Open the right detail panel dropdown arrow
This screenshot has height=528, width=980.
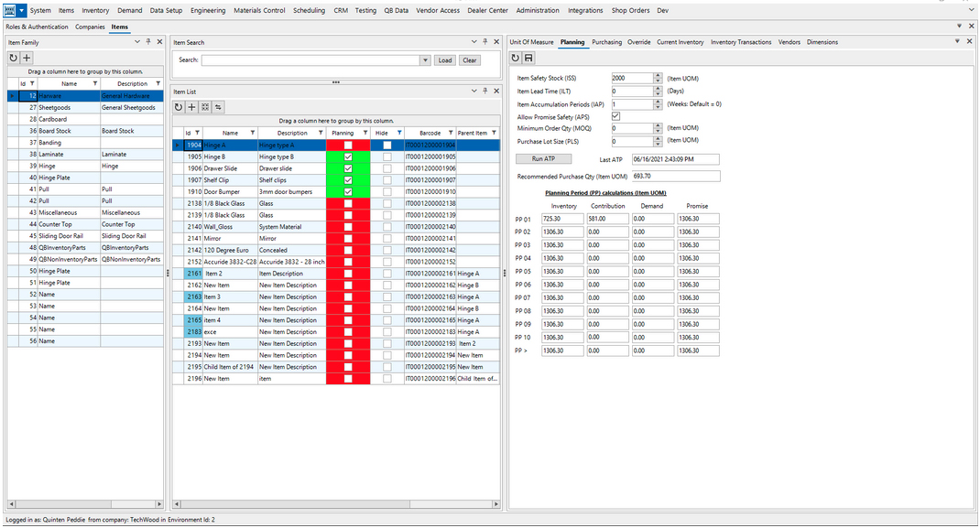(x=957, y=41)
